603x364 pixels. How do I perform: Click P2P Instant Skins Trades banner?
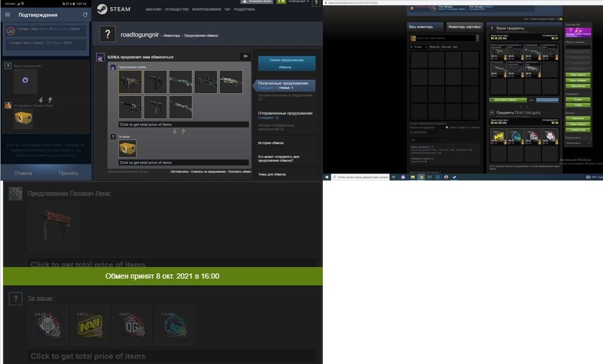click(577, 32)
